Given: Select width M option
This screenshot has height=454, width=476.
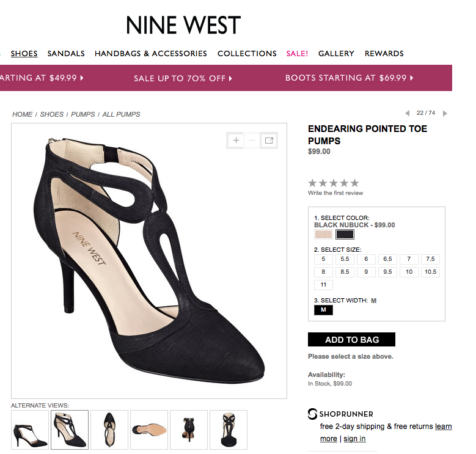Looking at the screenshot, I should click(323, 310).
